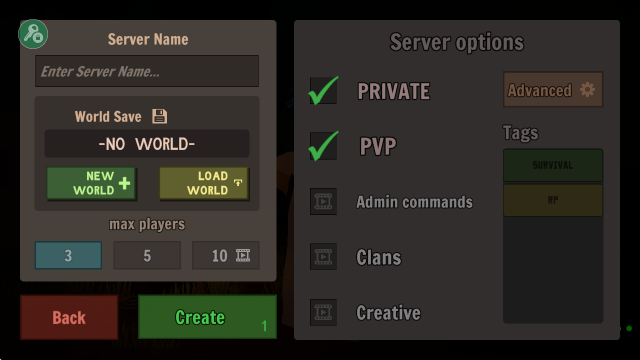
Task: Click the floppy disk World Save icon
Action: pyautogui.click(x=160, y=116)
